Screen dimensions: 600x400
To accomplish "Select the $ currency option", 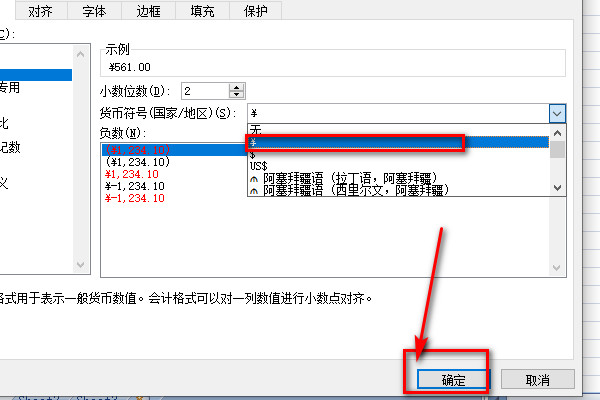I will pos(398,155).
